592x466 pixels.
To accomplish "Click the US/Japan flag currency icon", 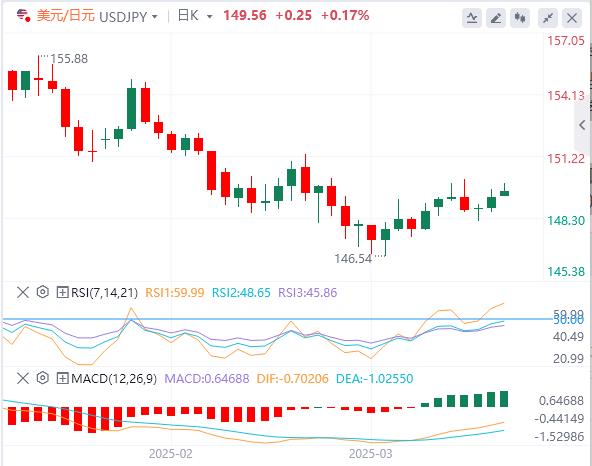I will 23,16.
